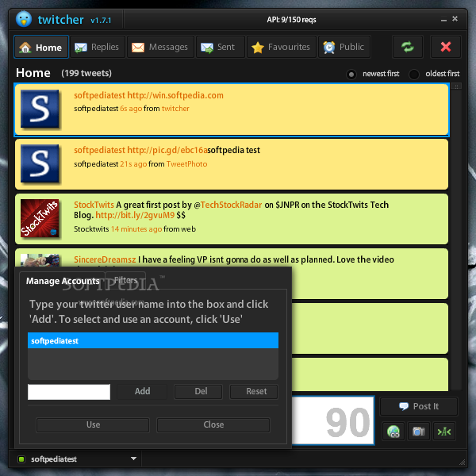Open the softpediatest account dropdown
Image resolution: width=476 pixels, height=476 pixels.
tap(133, 459)
